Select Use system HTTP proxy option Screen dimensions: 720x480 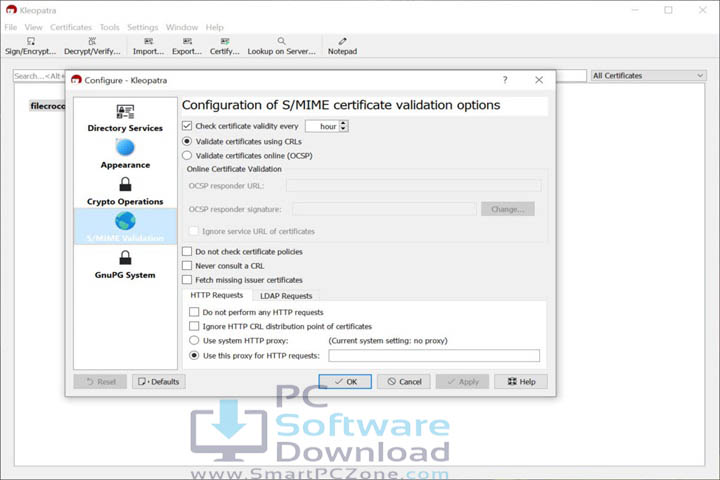(x=194, y=340)
